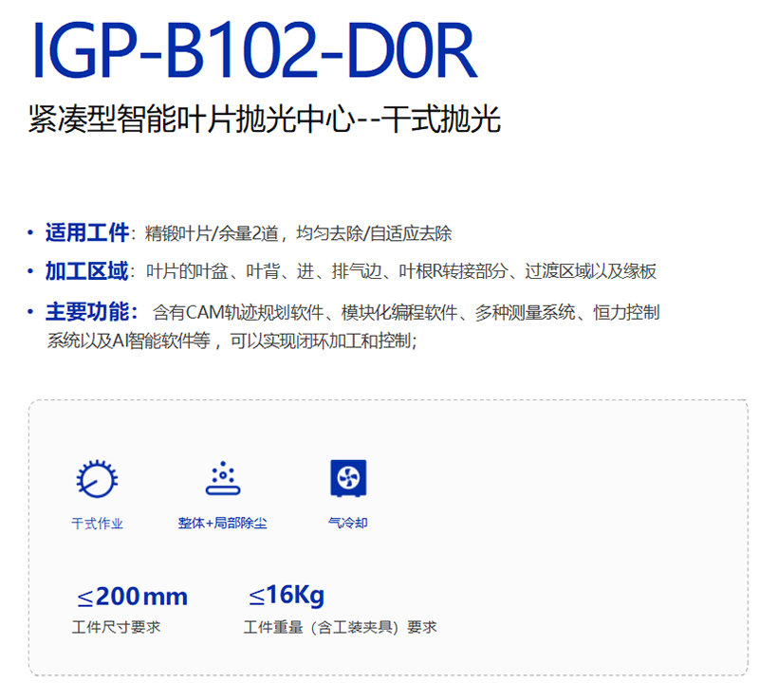Viewport: 778px width, 700px height.
Task: Click the text starting 叶片的叶盆、叶背
Action: (x=401, y=271)
